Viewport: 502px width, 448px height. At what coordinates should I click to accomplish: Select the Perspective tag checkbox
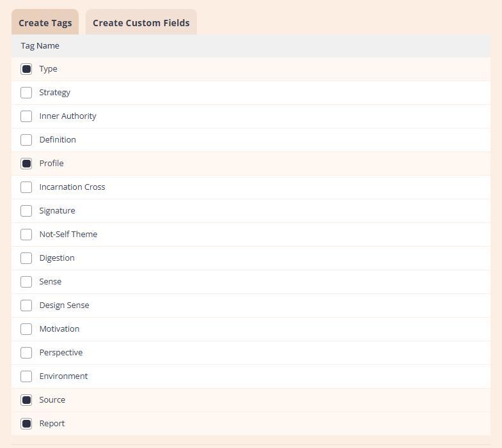point(26,353)
